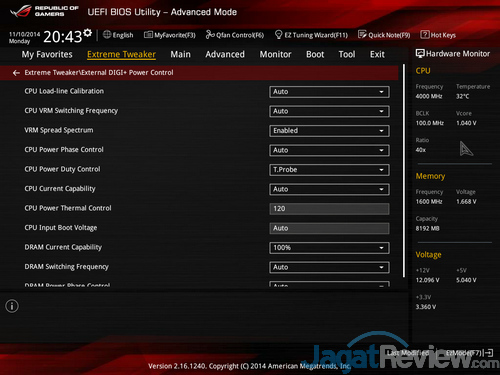Image resolution: width=500 pixels, height=375 pixels.
Task: Click the 1.668 V memory voltage value
Action: tap(466, 202)
